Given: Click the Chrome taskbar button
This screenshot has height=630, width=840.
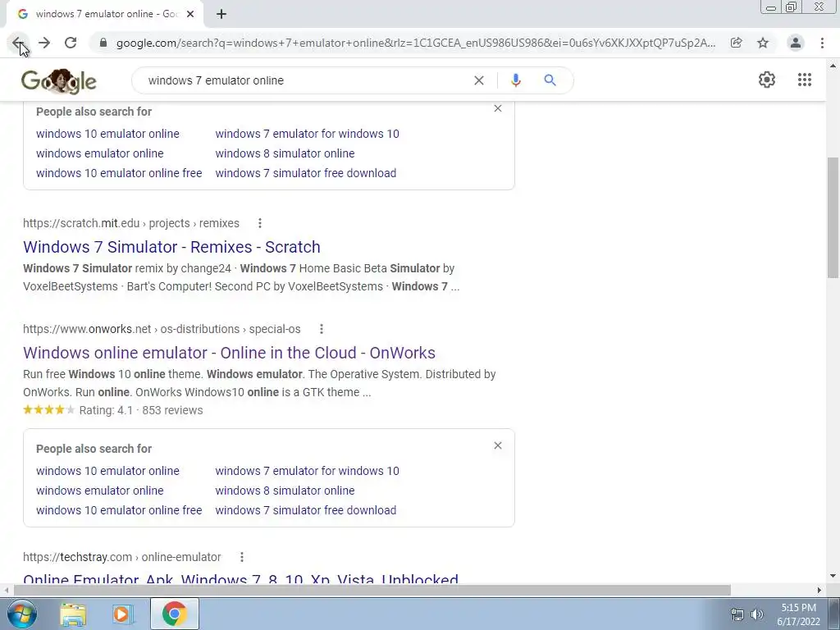Looking at the screenshot, I should [x=174, y=614].
